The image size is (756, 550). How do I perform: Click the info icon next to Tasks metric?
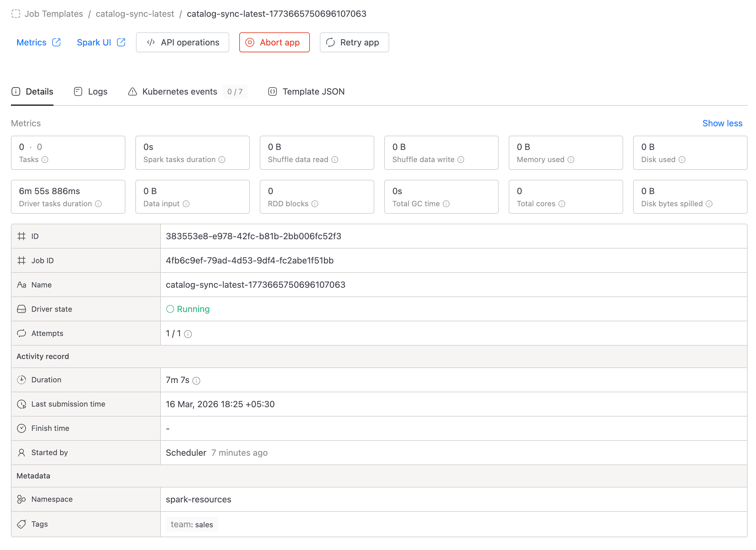pos(45,160)
